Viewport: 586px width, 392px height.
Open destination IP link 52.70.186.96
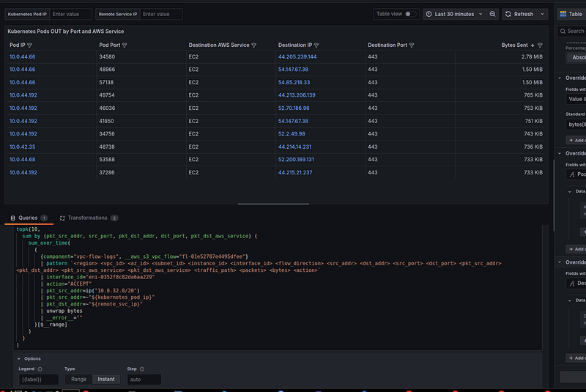click(294, 108)
